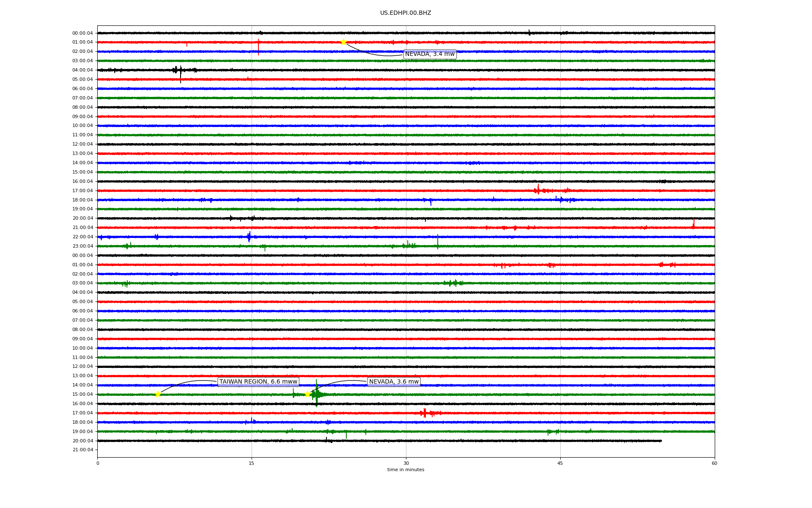The height and width of the screenshot is (508, 812).
Task: Click the end of the 20:00:04 black trace
Action: pos(661,441)
